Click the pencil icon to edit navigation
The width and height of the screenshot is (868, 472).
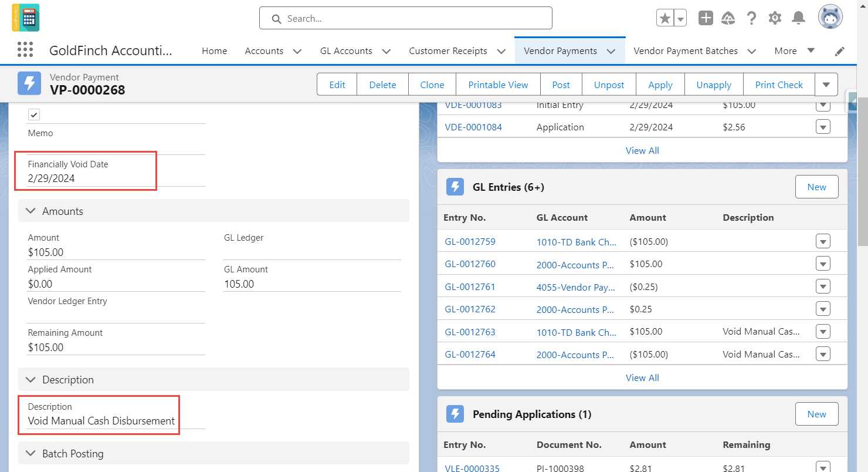point(840,51)
